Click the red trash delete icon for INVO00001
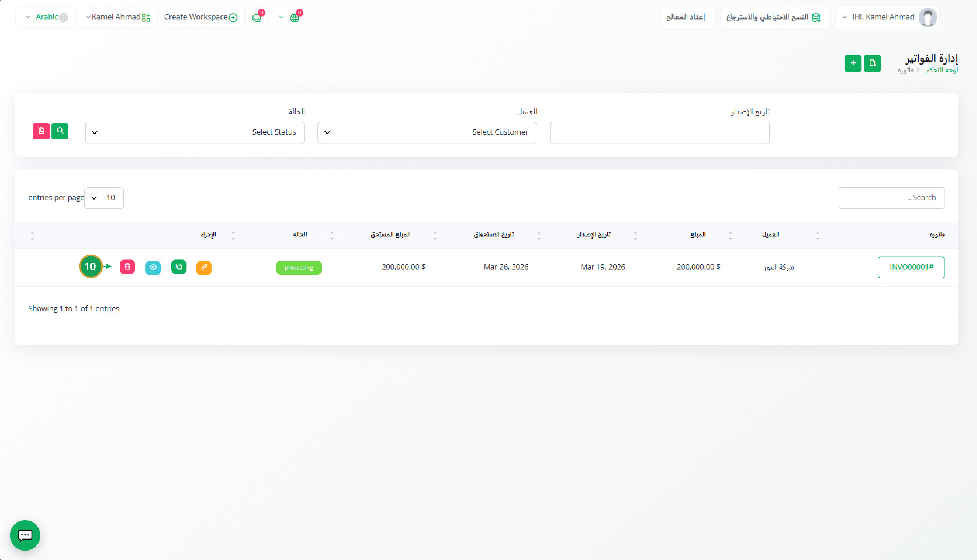Image resolution: width=977 pixels, height=560 pixels. [127, 267]
